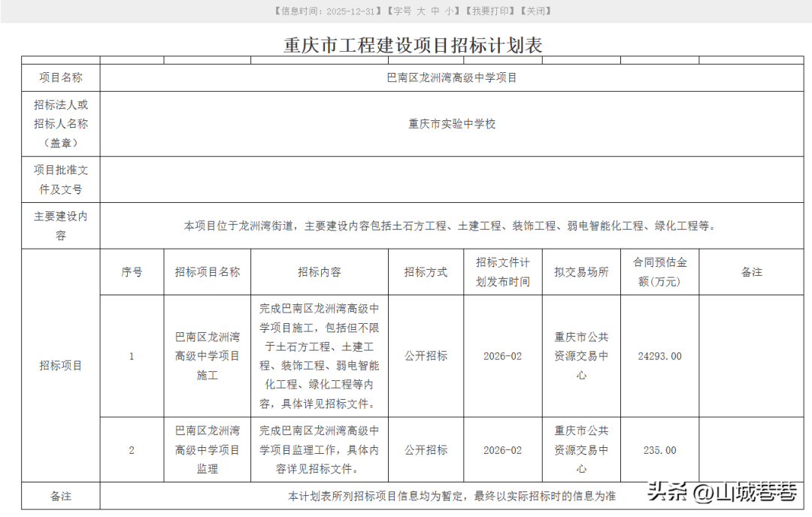The image size is (812, 517).
Task: Click the 招标方式 column header
Action: tap(426, 272)
